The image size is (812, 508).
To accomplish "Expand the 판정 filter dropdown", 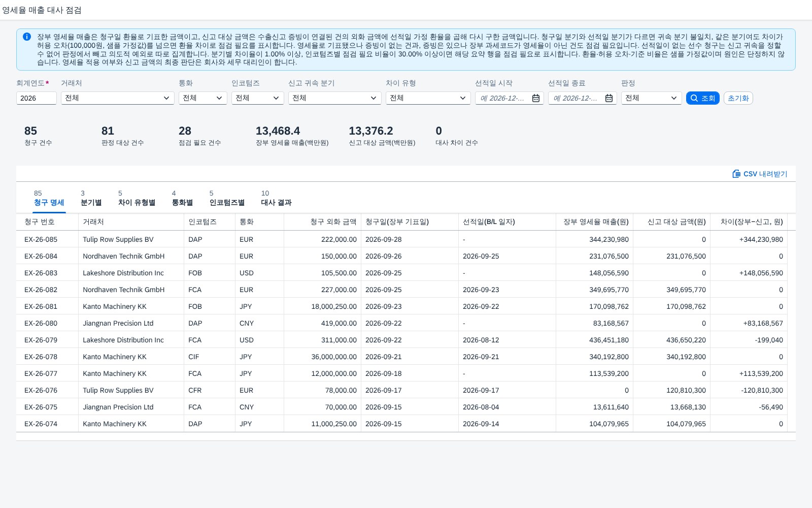I will [x=652, y=98].
